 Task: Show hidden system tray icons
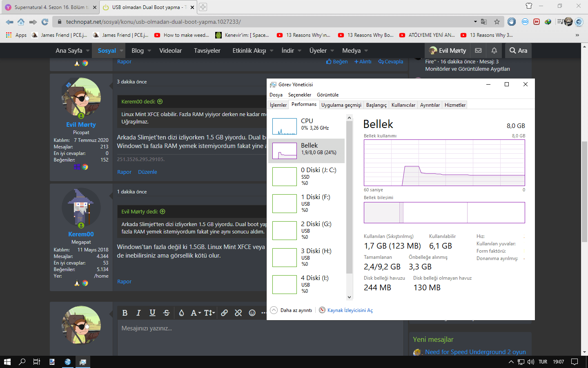click(511, 362)
